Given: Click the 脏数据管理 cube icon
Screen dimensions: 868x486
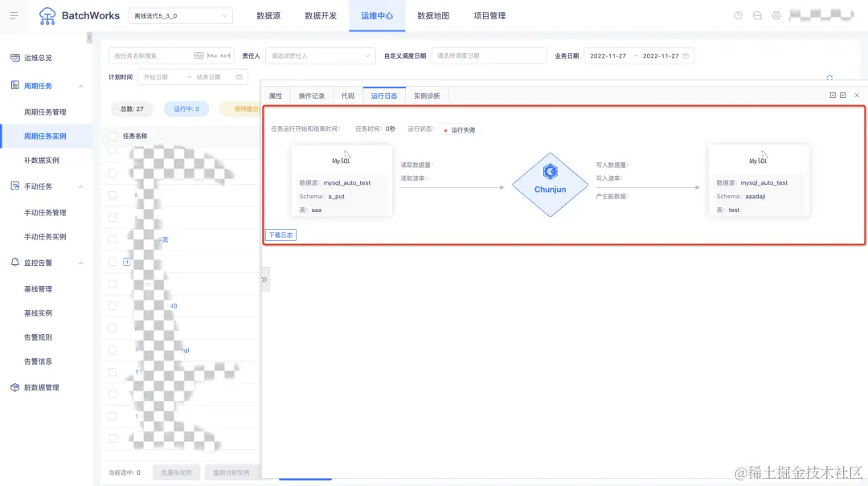Looking at the screenshot, I should click(15, 387).
